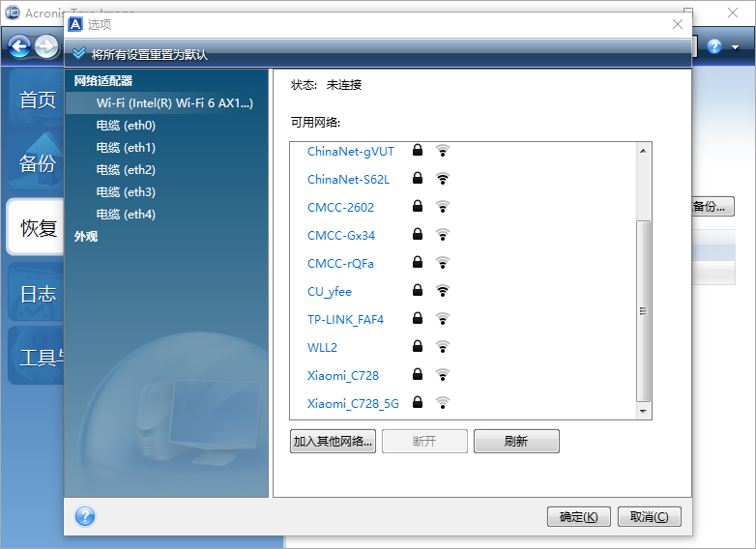Click lock icon for WLL2
This screenshot has height=549, width=756.
click(418, 346)
